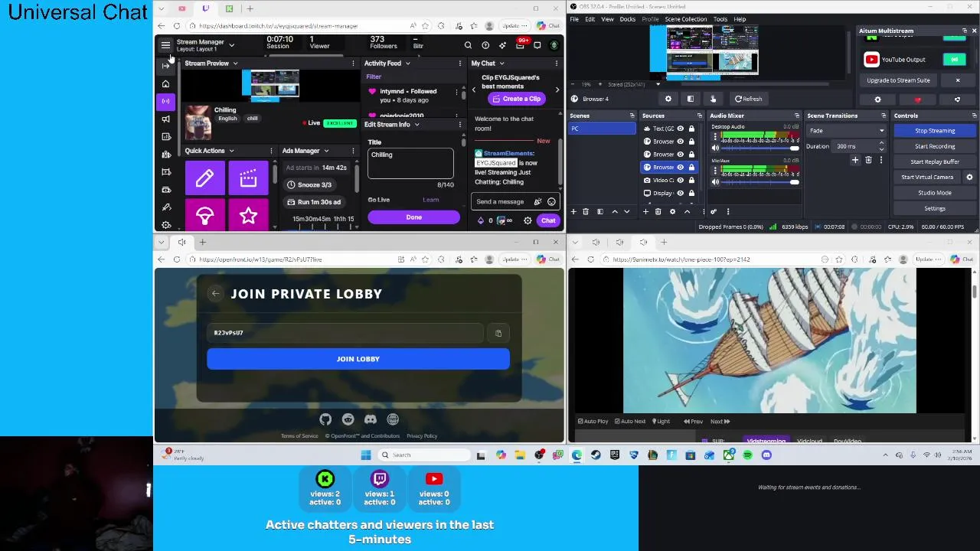
Task: Open the Twitch dashboard hamburger menu
Action: click(165, 45)
